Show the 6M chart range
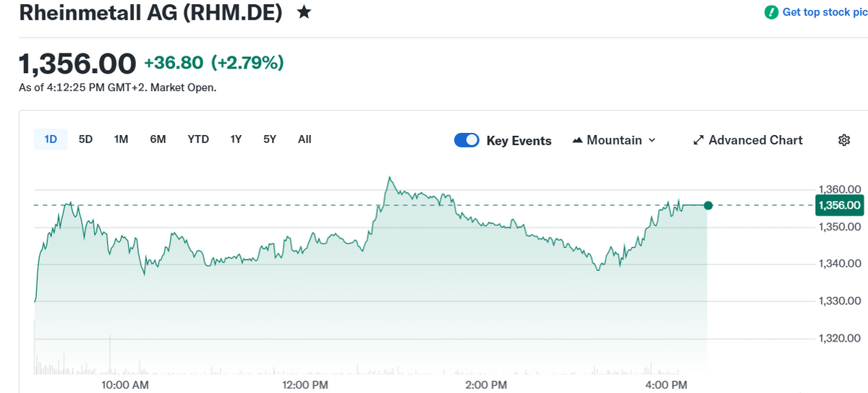Image resolution: width=868 pixels, height=393 pixels. point(158,139)
